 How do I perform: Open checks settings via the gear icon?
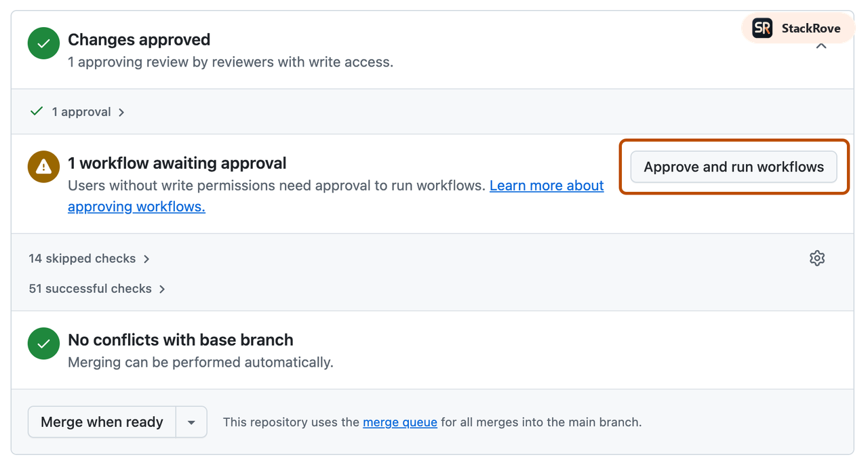pyautogui.click(x=816, y=258)
